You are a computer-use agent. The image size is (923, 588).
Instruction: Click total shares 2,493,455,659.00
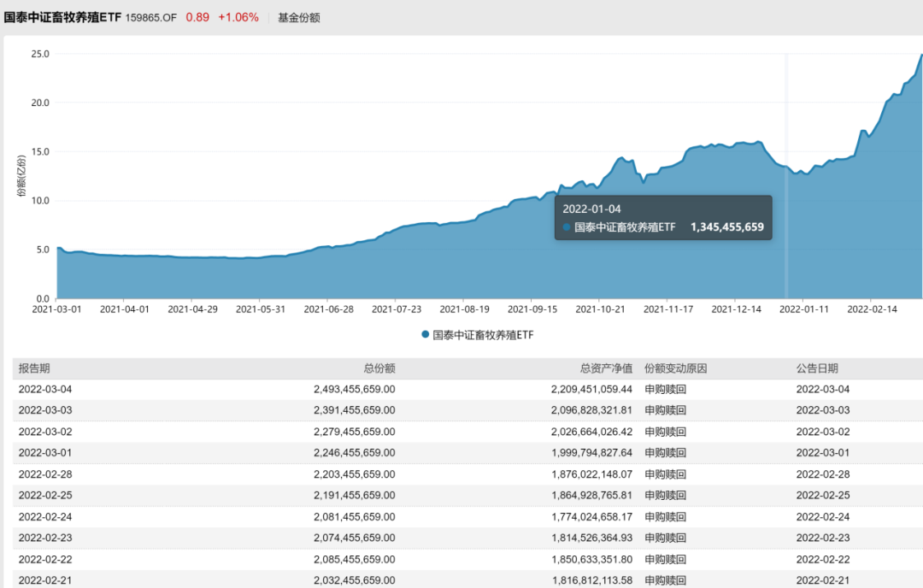(355, 389)
